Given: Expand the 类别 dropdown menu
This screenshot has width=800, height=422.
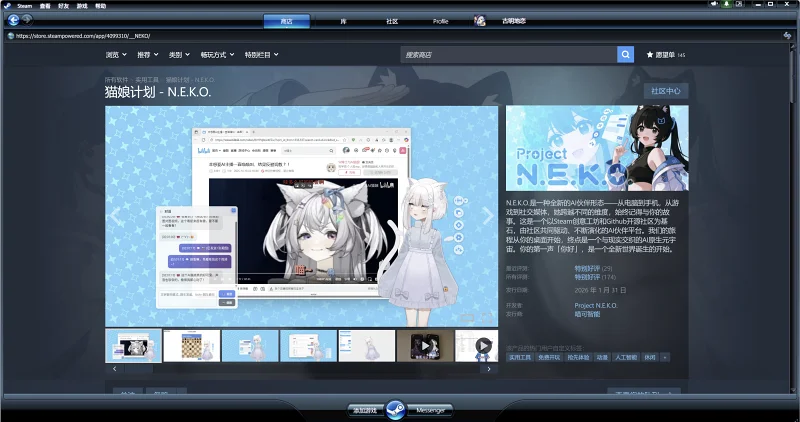Looking at the screenshot, I should (x=180, y=55).
